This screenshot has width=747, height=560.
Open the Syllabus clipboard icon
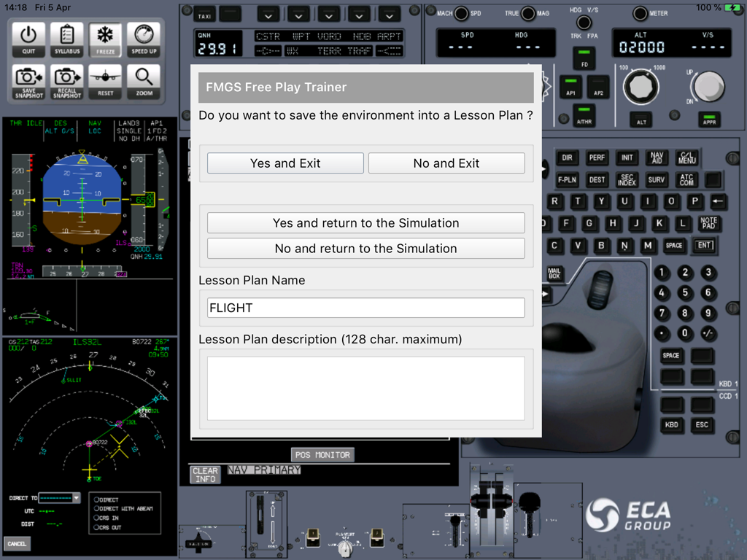click(x=67, y=39)
